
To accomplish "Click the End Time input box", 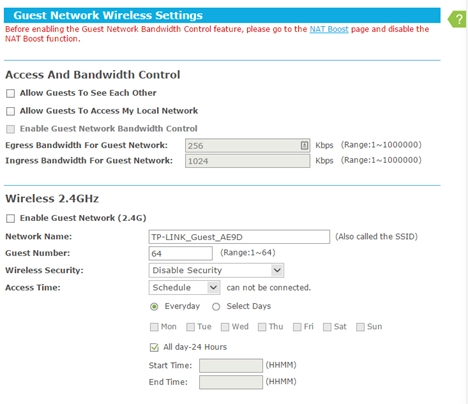I will [x=231, y=382].
